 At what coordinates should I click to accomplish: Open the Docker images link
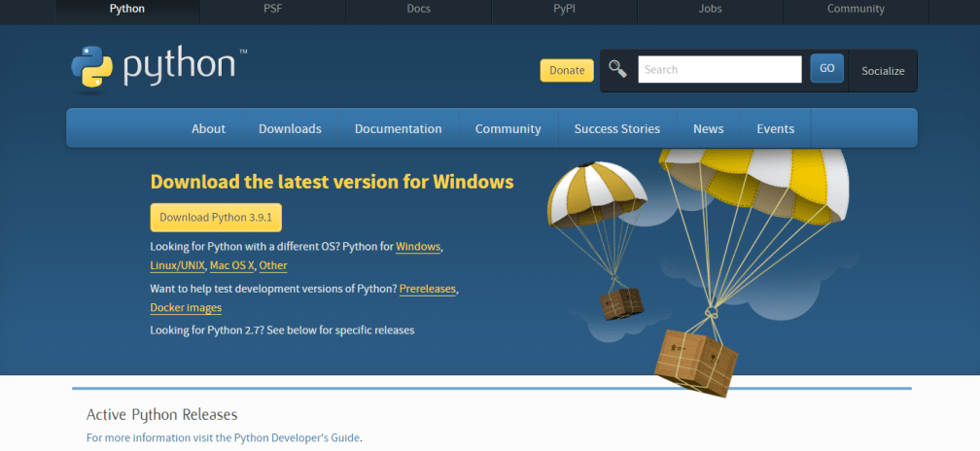(x=186, y=308)
